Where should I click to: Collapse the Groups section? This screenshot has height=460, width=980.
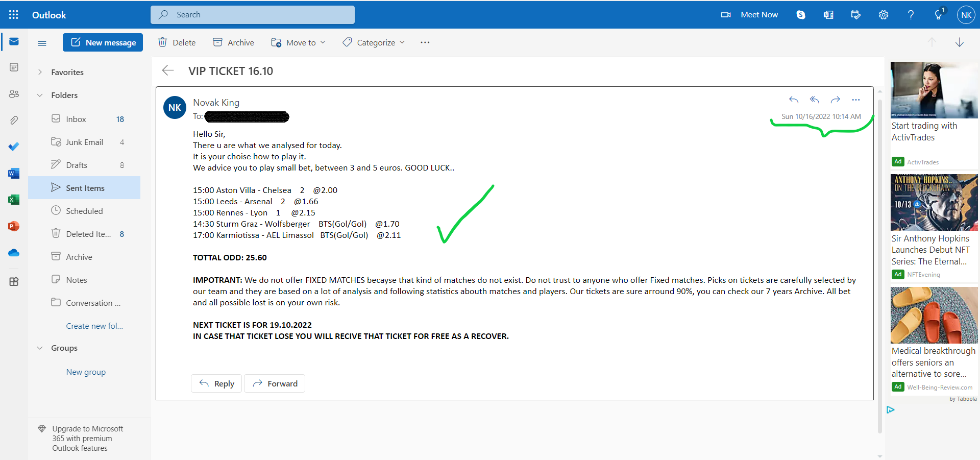point(40,348)
